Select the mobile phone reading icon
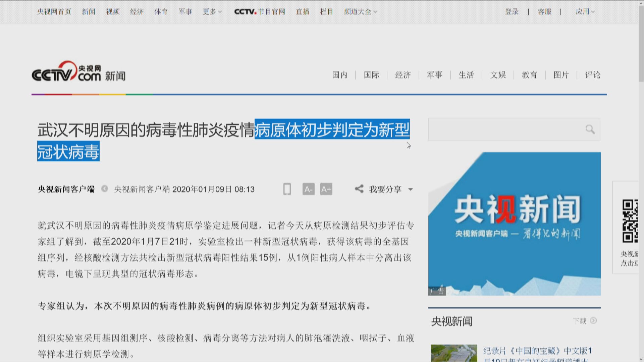 287,189
